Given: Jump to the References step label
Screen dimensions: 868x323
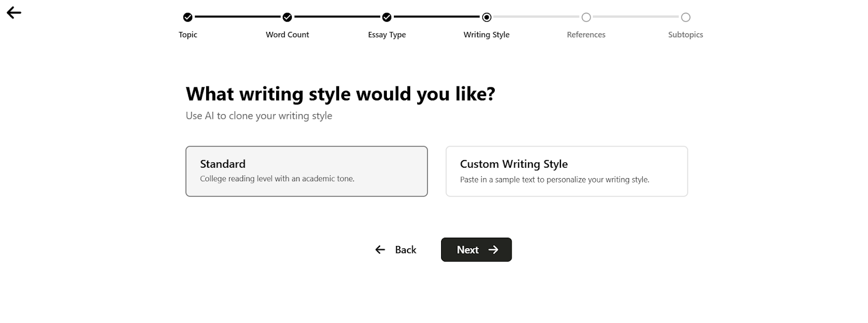Looking at the screenshot, I should pyautogui.click(x=586, y=35).
